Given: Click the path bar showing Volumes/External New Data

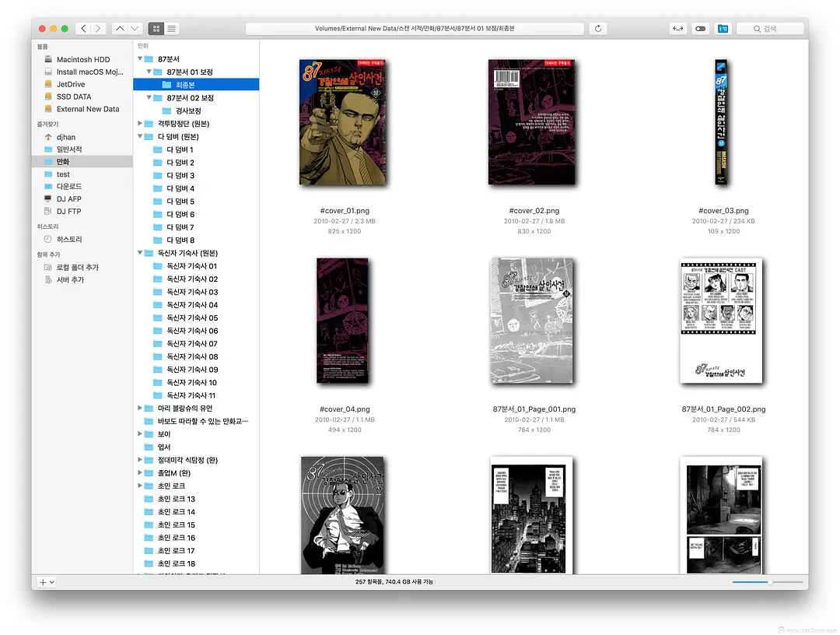Looking at the screenshot, I should pyautogui.click(x=415, y=28).
